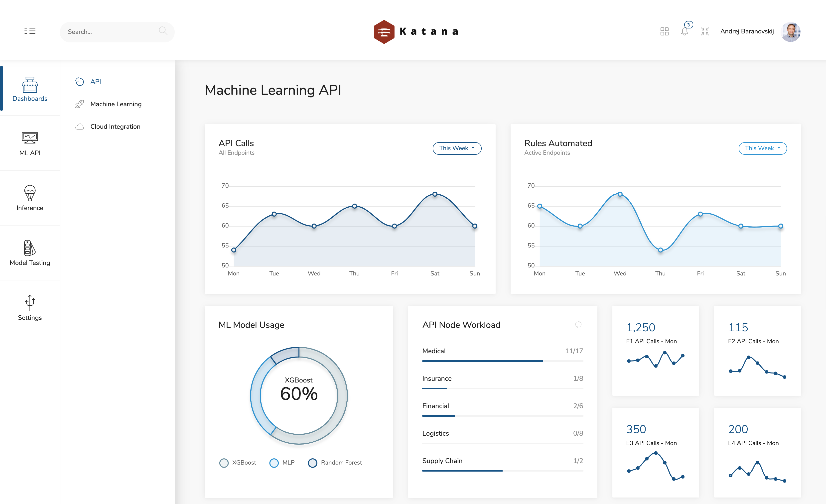
Task: Expand This Week dropdown for Rules Automated
Action: tap(762, 148)
